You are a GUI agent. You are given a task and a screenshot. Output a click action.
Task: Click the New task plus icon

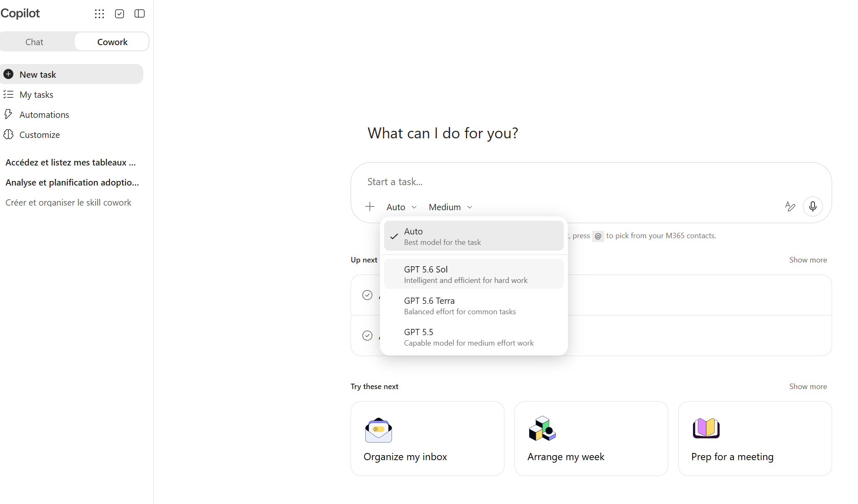click(x=8, y=74)
